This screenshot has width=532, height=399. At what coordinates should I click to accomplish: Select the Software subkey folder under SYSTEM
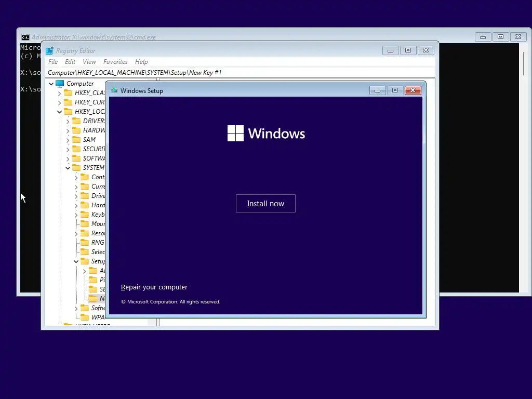click(85, 308)
